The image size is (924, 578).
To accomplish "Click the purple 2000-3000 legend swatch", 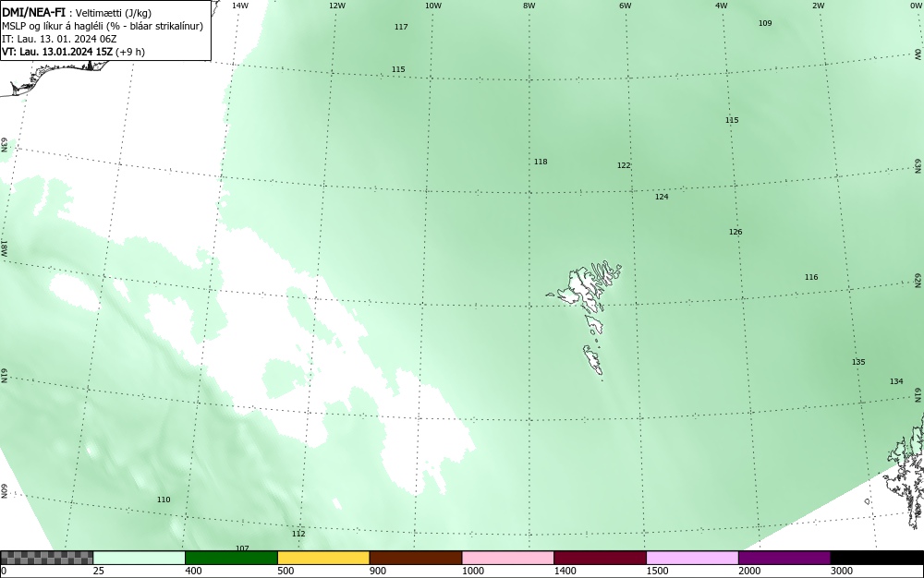I will 784,558.
